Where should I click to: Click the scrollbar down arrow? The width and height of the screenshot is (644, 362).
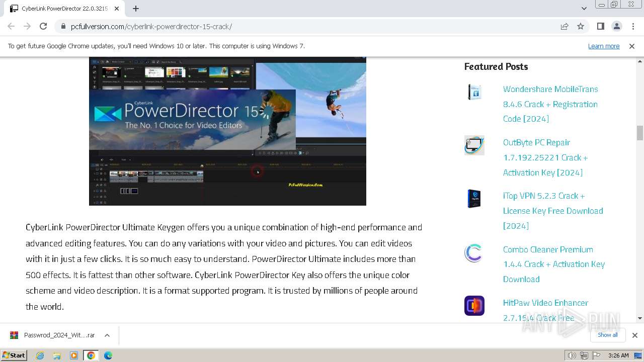tap(640, 318)
